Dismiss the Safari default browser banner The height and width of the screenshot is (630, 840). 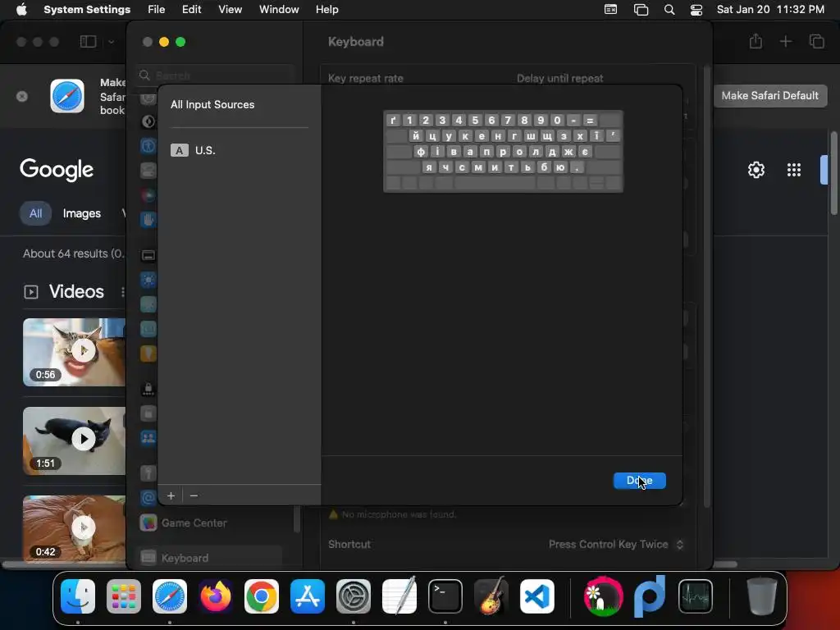22,97
